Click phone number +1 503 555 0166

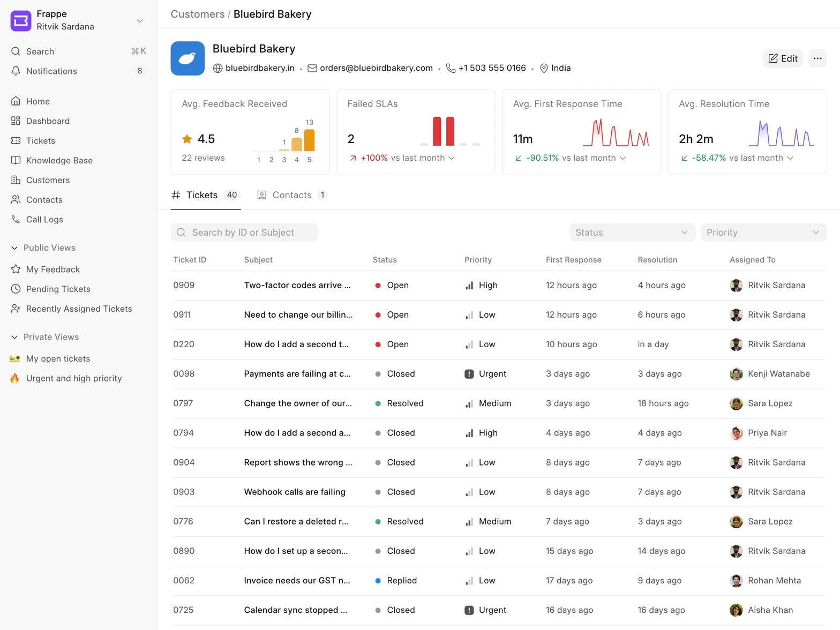click(492, 68)
